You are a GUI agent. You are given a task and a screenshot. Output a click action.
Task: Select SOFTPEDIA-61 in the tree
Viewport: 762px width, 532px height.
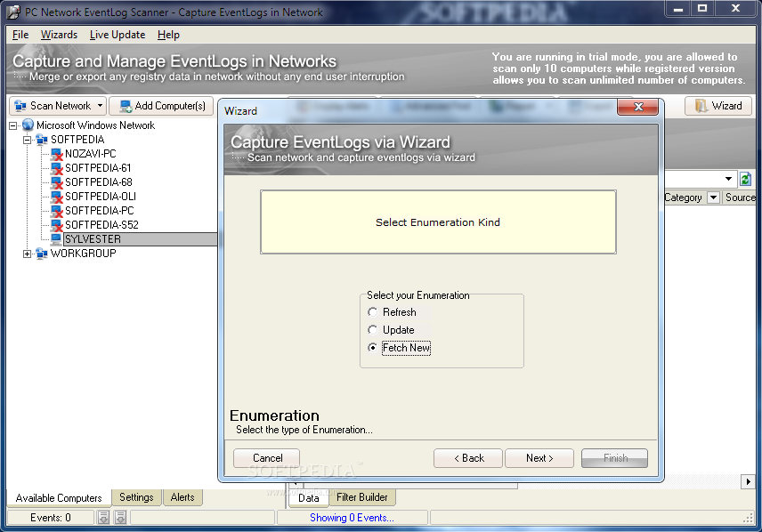98,168
